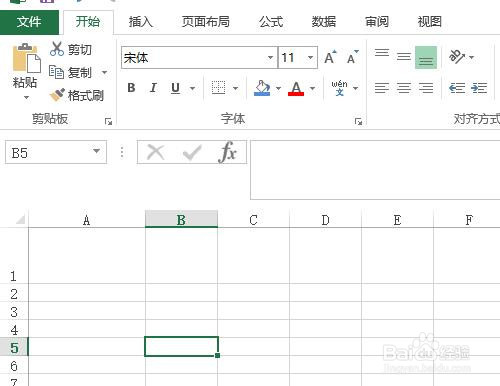Select row 3 header
The image size is (500, 386).
coord(14,311)
